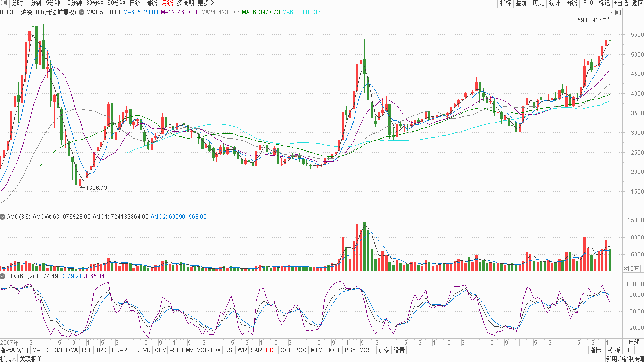Open KDJ indicator dropdown arrow
The image size is (644, 362).
[x=3, y=276]
